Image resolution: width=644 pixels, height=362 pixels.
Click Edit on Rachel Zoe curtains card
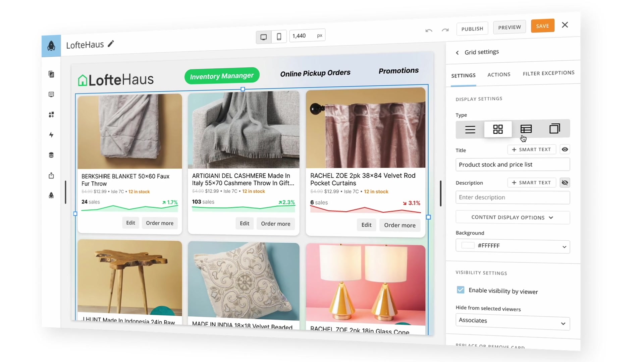(366, 225)
